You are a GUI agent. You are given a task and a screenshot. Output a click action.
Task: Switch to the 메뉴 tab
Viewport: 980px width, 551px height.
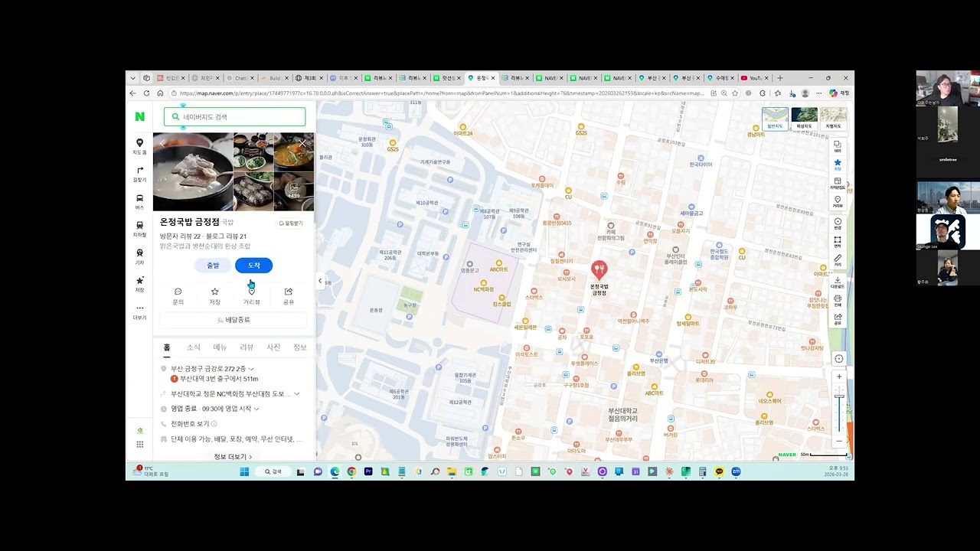coord(220,347)
